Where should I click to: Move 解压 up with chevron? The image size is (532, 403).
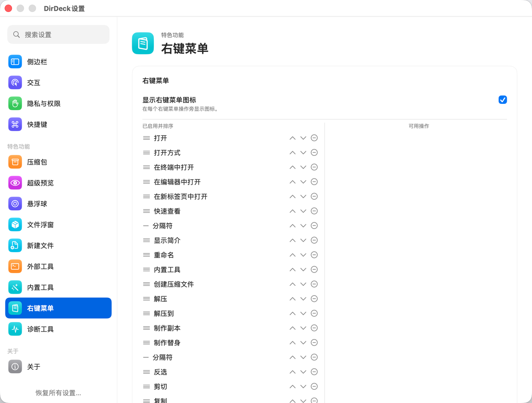pos(292,299)
